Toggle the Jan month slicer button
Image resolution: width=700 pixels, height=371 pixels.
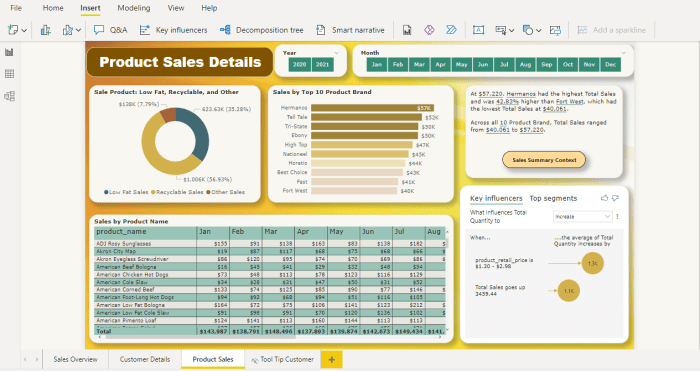(377, 64)
